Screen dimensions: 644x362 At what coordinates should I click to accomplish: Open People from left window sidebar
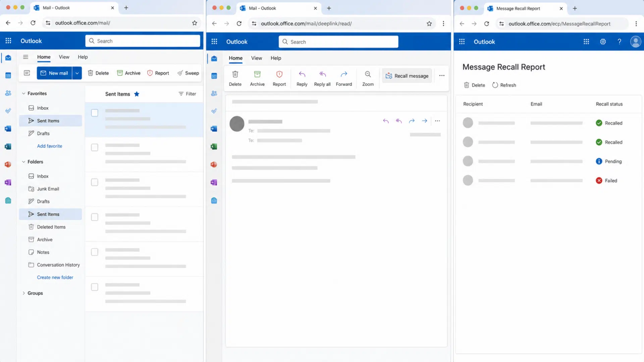click(x=8, y=93)
